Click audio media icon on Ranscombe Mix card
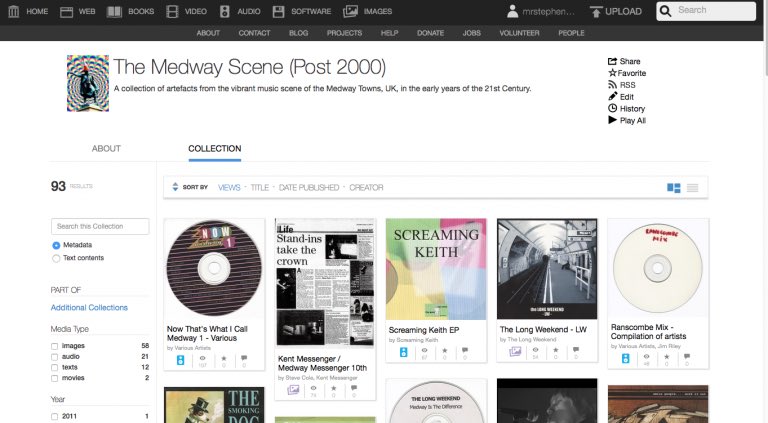The width and height of the screenshot is (768, 423). click(x=625, y=358)
